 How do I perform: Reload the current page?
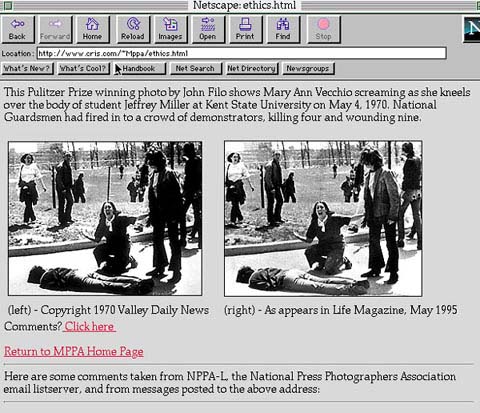[133, 29]
